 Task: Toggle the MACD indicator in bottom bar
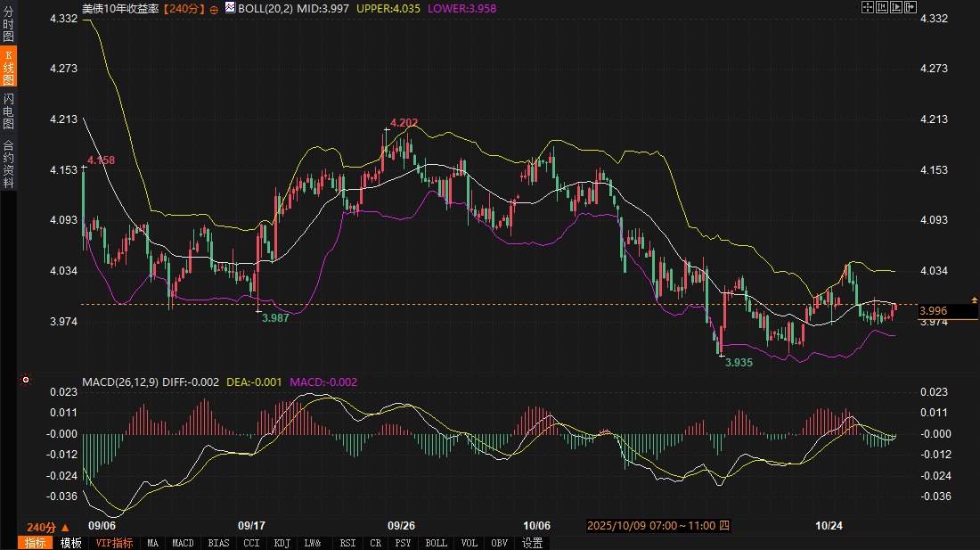coord(183,543)
